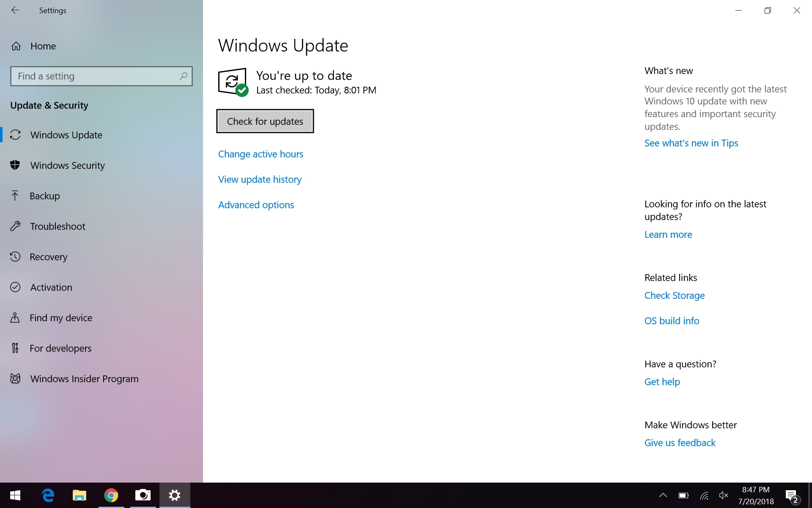Click the Find my device person icon
This screenshot has height=508, width=812.
pyautogui.click(x=15, y=317)
